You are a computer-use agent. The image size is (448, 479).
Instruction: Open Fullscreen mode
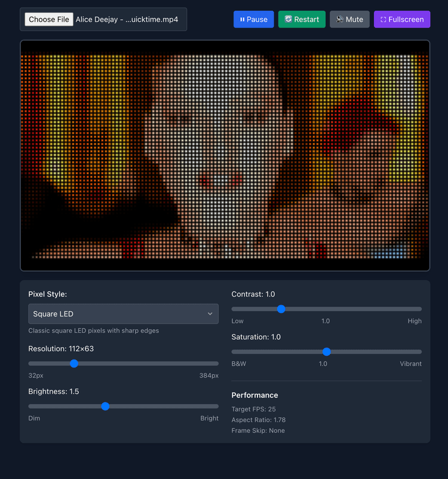(x=402, y=19)
